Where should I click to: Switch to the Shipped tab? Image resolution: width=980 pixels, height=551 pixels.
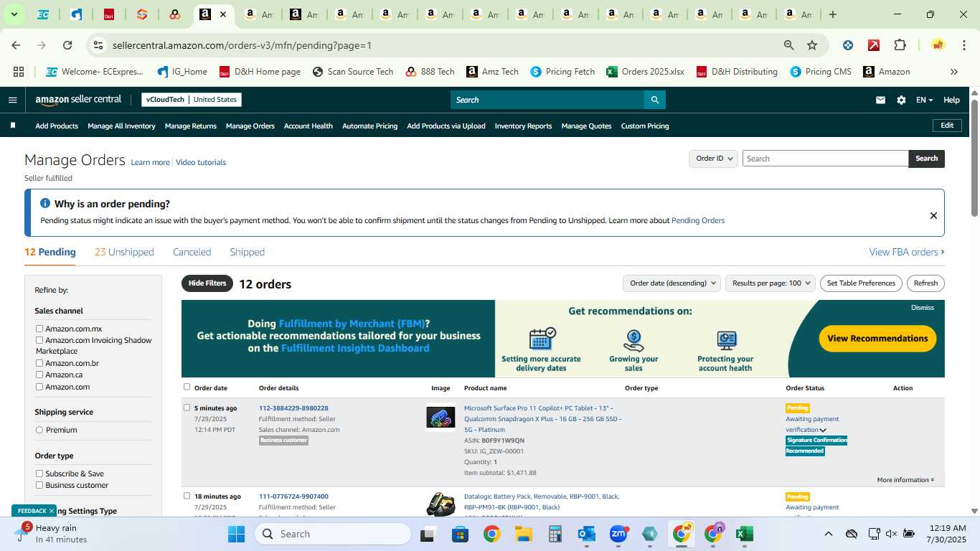(x=247, y=252)
